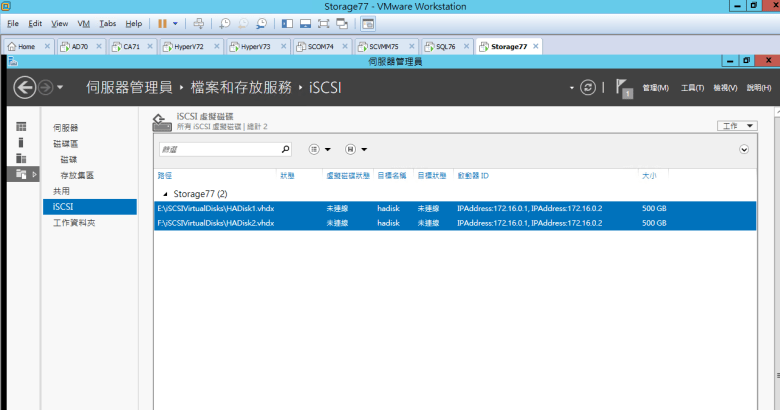This screenshot has height=410, width=780.
Task: Click the filter search input field
Action: pyautogui.click(x=218, y=149)
